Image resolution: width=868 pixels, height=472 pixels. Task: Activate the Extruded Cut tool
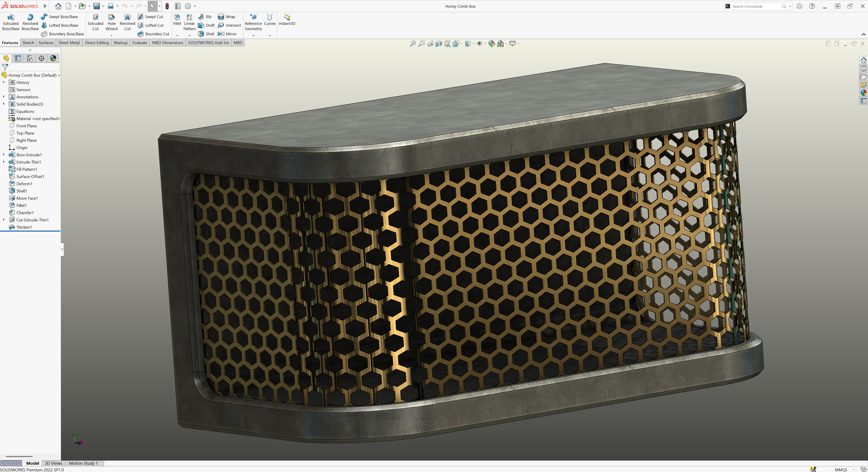[95, 22]
